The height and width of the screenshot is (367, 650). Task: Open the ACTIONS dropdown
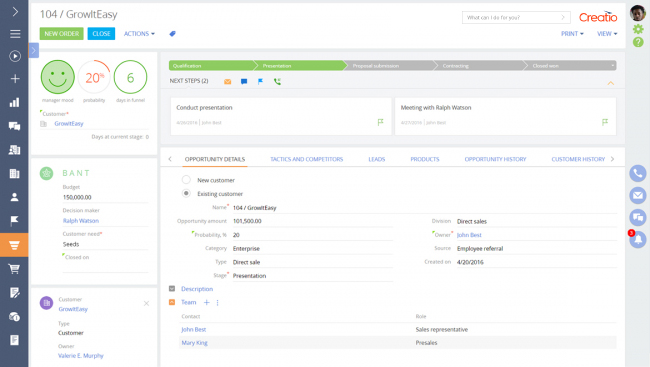coord(139,34)
